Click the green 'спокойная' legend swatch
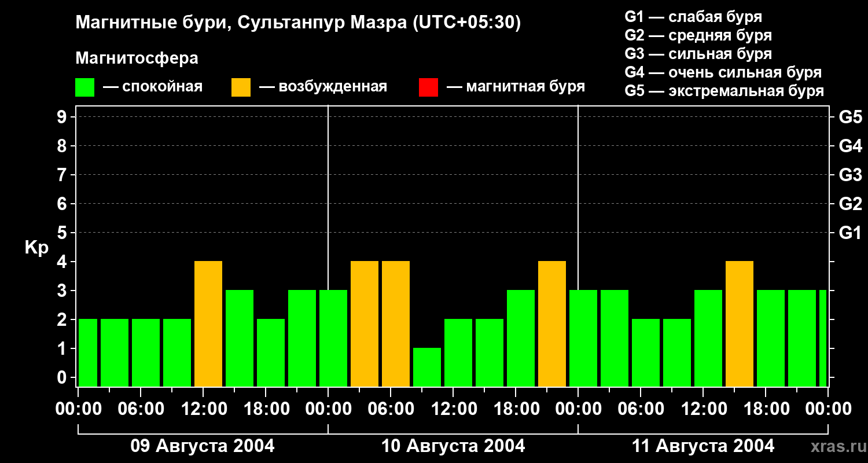This screenshot has height=463, width=868. point(85,87)
